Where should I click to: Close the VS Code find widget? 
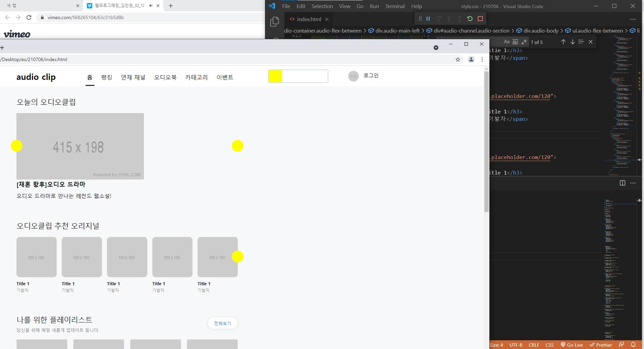coord(591,42)
